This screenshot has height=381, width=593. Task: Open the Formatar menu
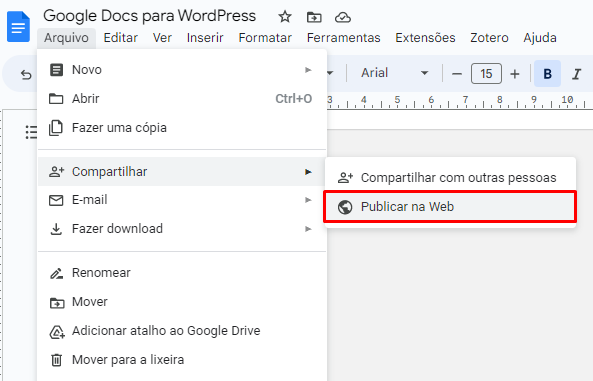[265, 38]
